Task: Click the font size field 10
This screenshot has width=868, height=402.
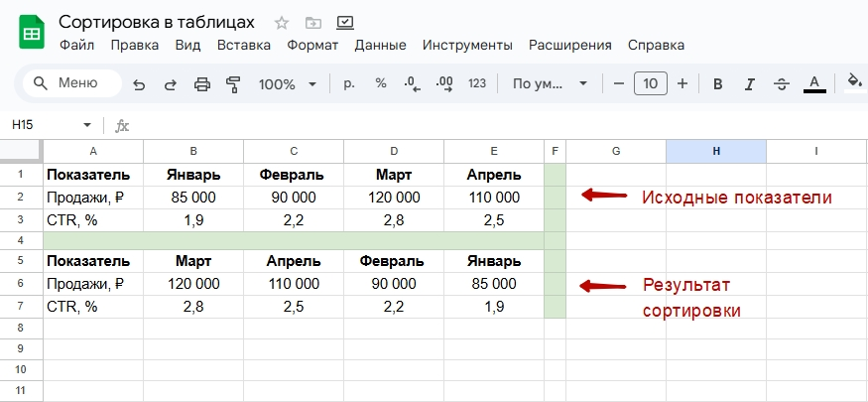Action: [651, 84]
